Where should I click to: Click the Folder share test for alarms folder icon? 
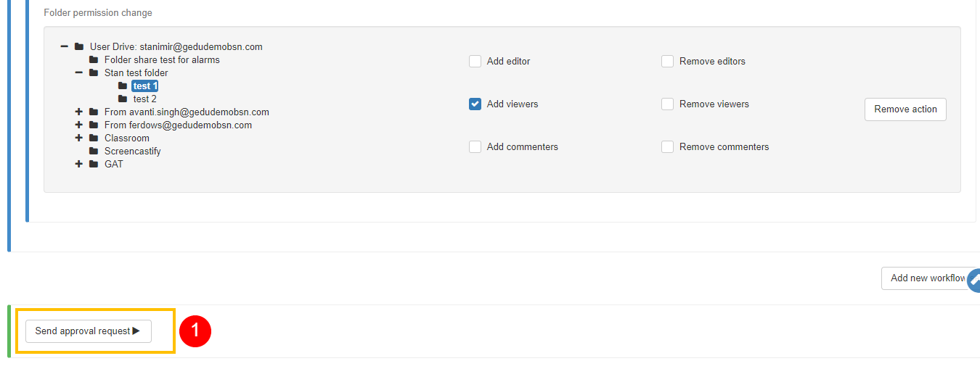pos(94,60)
